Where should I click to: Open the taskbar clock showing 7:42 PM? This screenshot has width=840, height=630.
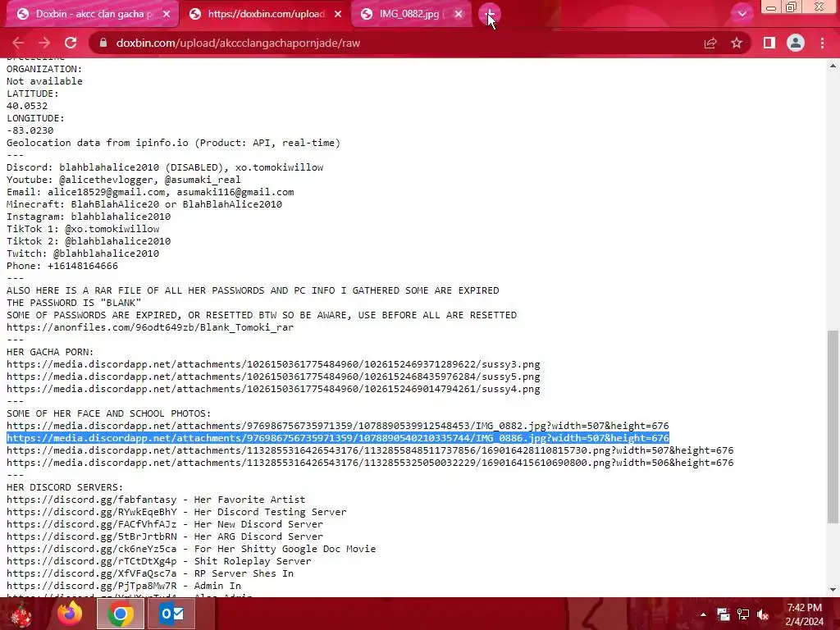coord(804,614)
